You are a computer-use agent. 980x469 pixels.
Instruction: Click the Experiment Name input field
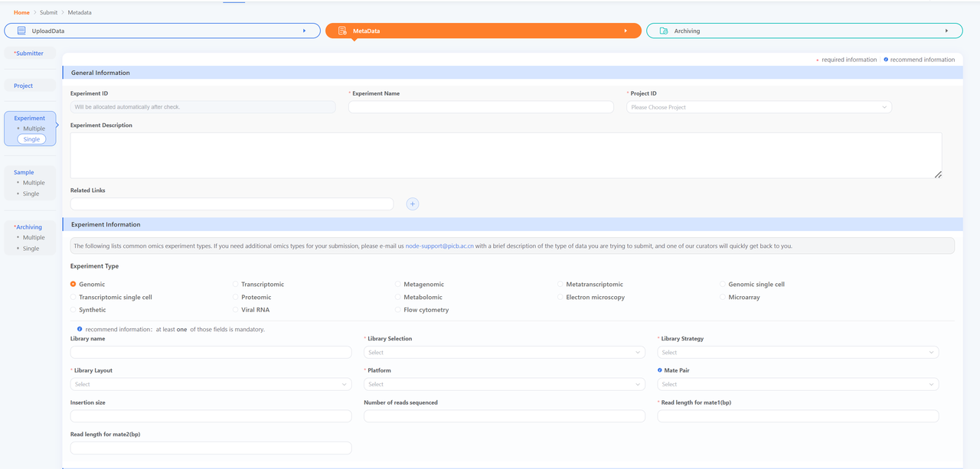[x=481, y=107]
